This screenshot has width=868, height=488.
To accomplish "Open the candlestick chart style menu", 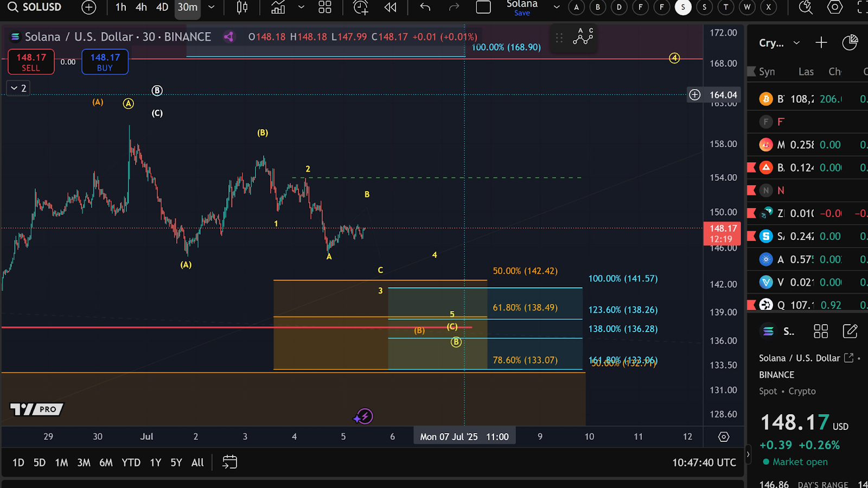I will tap(242, 8).
